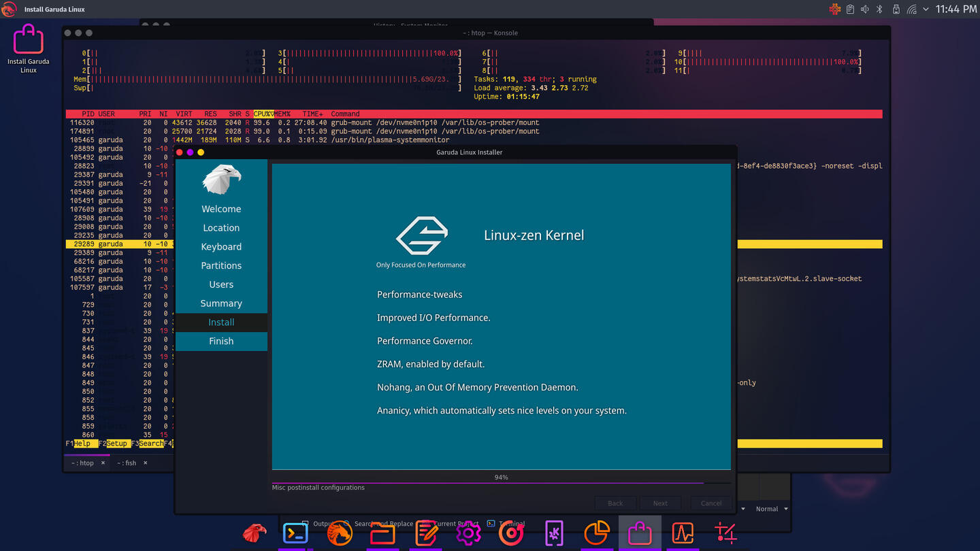Click the Garuda system tray network-hub icon
This screenshot has width=980, height=551.
click(835, 10)
